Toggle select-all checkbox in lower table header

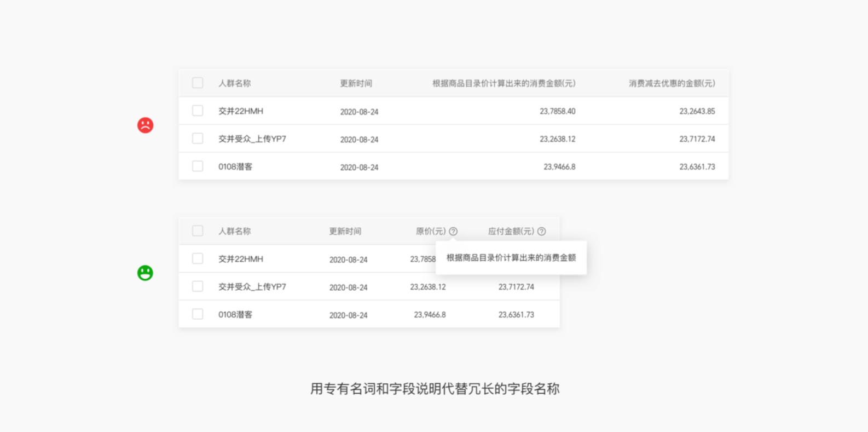click(198, 231)
